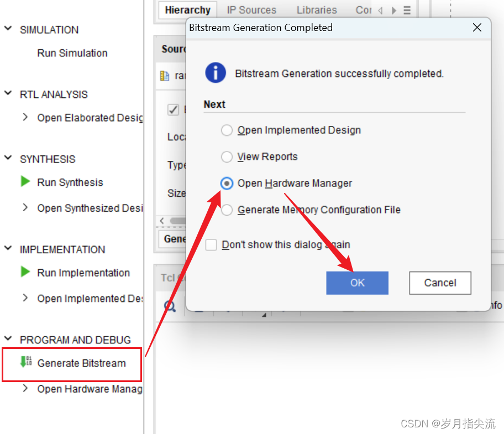Click the Tcl Console panel title
This screenshot has width=504, height=434.
pyautogui.click(x=174, y=278)
